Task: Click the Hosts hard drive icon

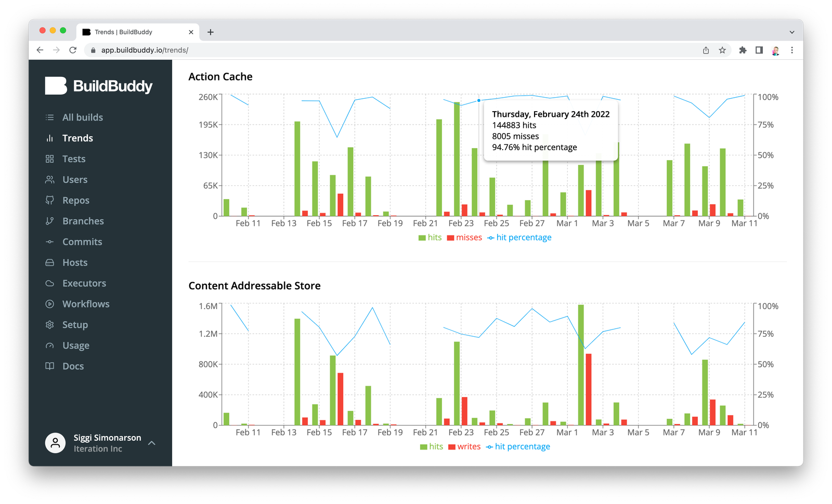Action: point(50,263)
